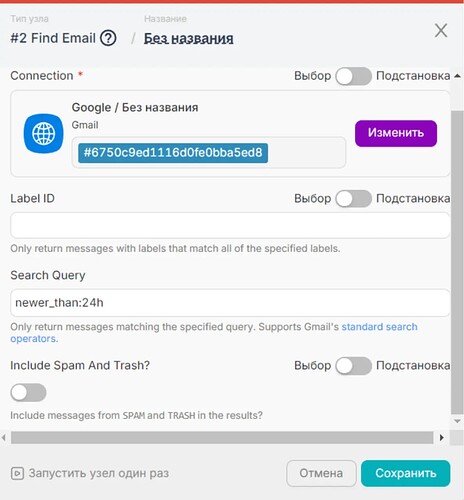This screenshot has width=464, height=500.
Task: Focus the Search Query field with newer_than:24h
Action: [230, 303]
